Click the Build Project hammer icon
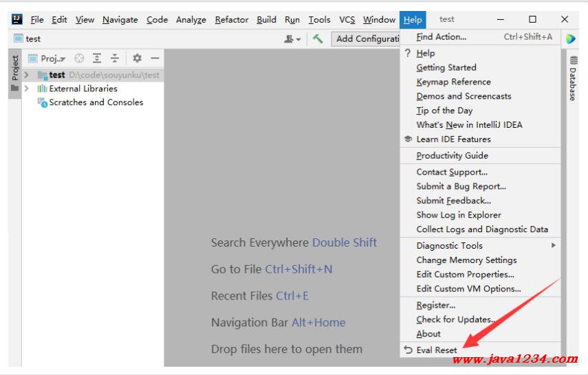This screenshot has height=375, width=588. click(x=318, y=39)
